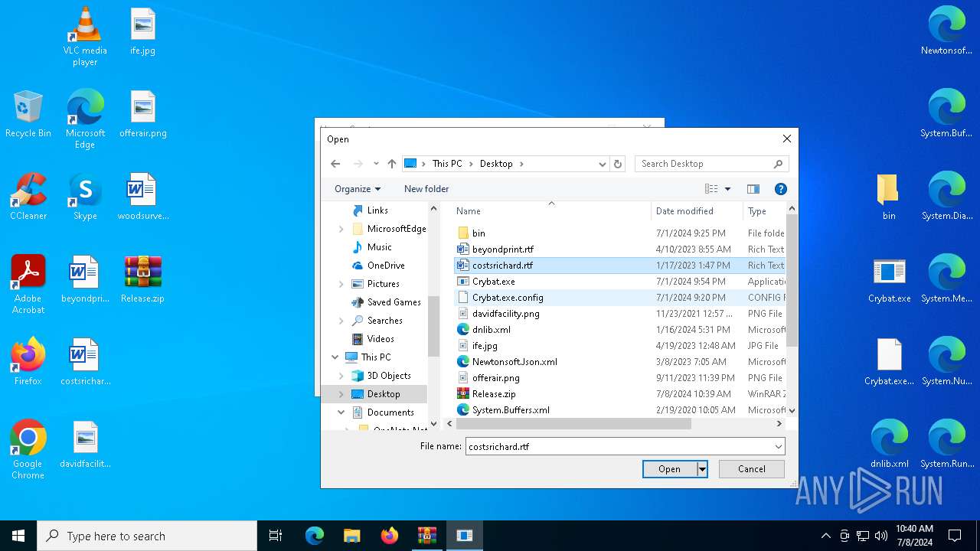Open CCleaner desktop shortcut
The image size is (980, 551).
28,196
